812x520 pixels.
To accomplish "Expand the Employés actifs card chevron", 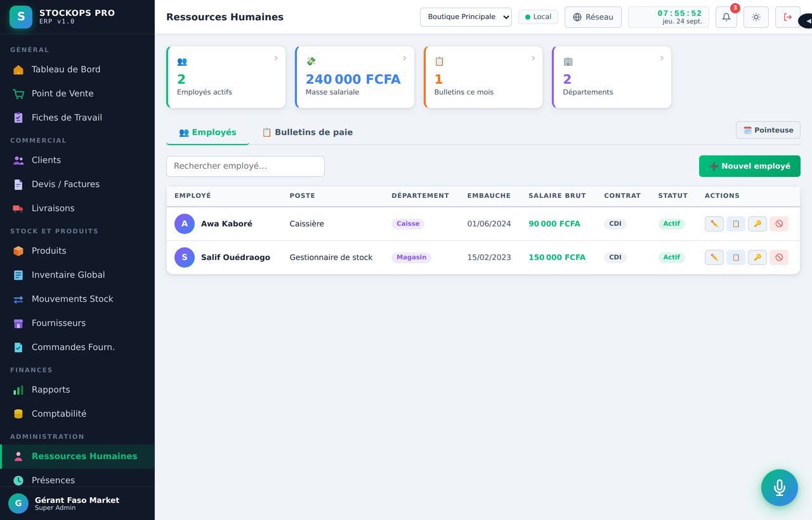I will click(x=276, y=58).
